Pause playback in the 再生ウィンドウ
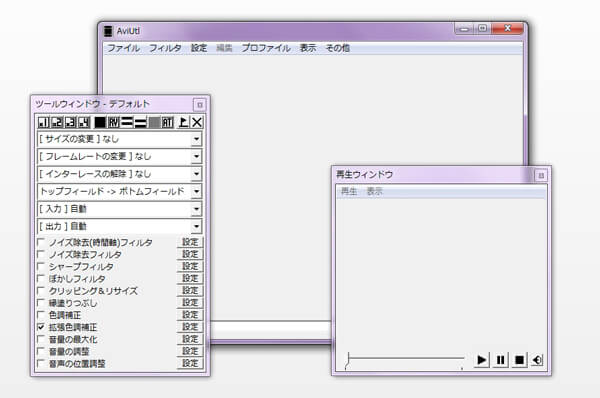This screenshot has width=600, height=398. point(500,360)
